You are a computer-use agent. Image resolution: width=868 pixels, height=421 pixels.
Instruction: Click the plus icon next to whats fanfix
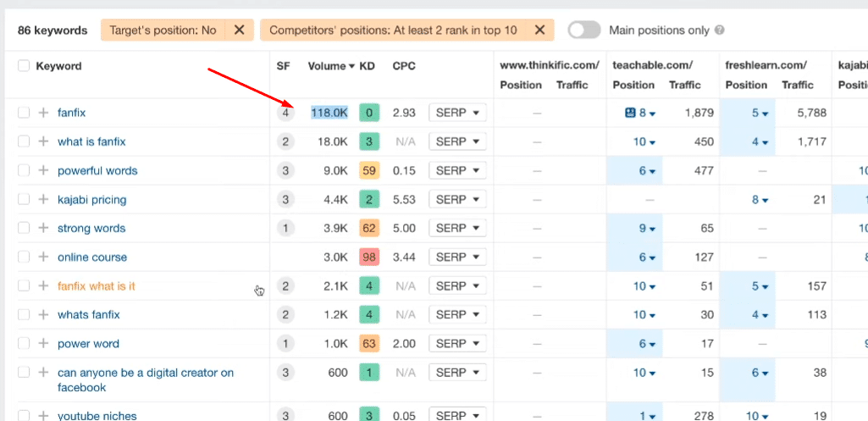coord(43,315)
